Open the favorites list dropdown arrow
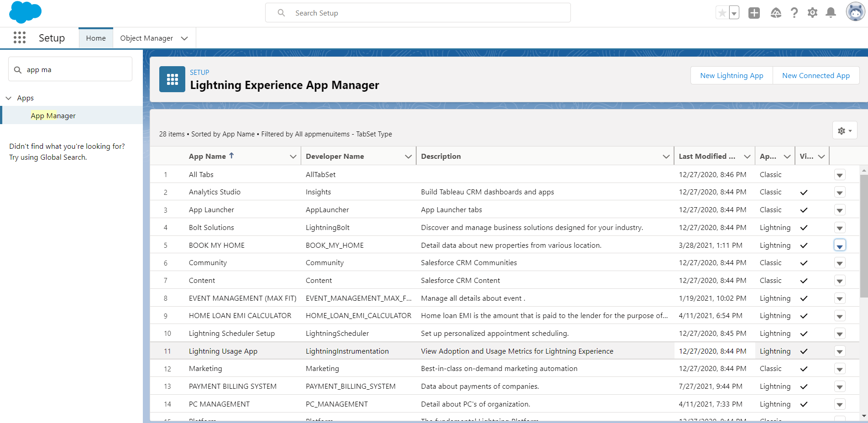This screenshot has width=868, height=423. click(734, 13)
